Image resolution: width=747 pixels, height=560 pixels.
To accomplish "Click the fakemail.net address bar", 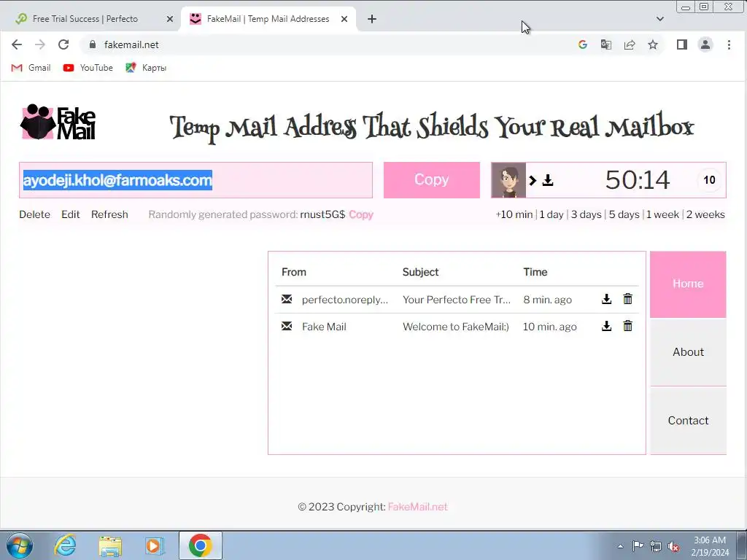I will point(329,44).
